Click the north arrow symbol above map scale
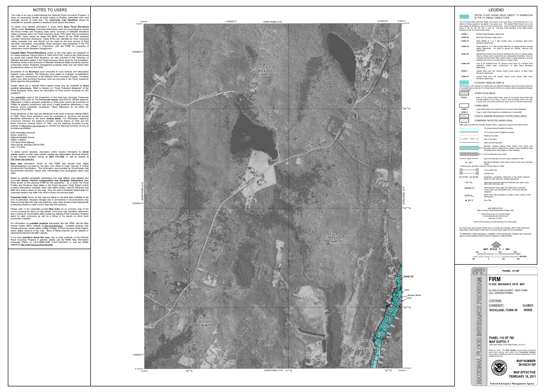This screenshot has width=546, height=392. click(x=496, y=245)
